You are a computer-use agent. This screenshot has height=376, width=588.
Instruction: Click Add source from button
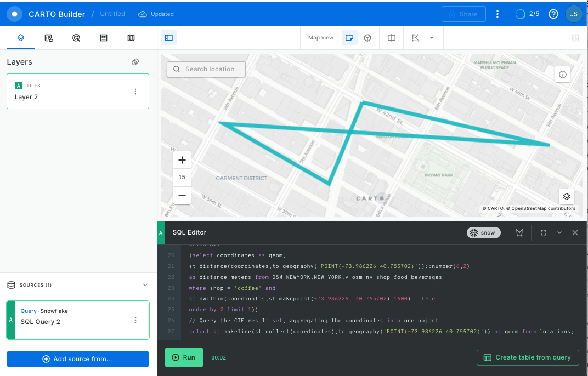tap(78, 359)
